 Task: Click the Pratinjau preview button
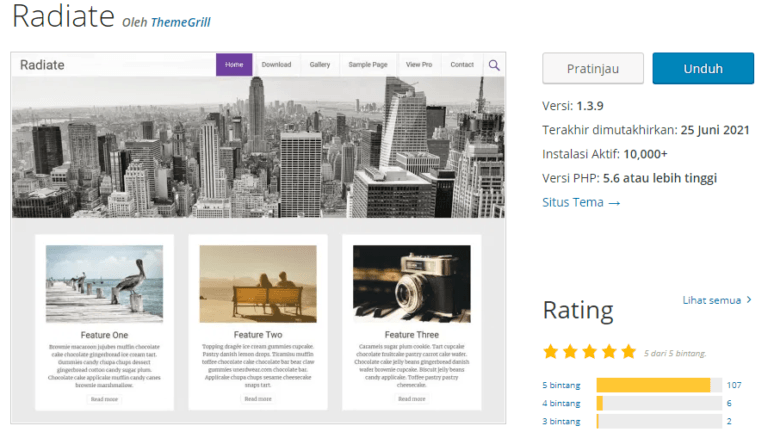point(593,69)
